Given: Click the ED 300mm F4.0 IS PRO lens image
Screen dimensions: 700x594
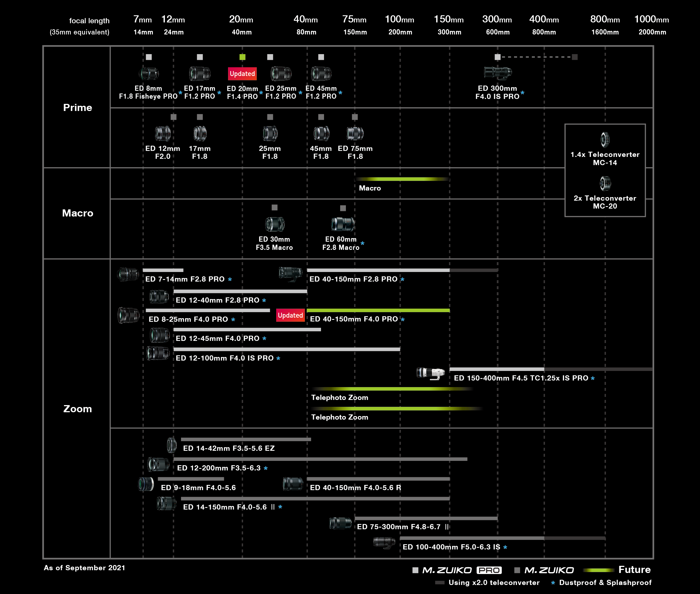Looking at the screenshot, I should click(x=498, y=72).
